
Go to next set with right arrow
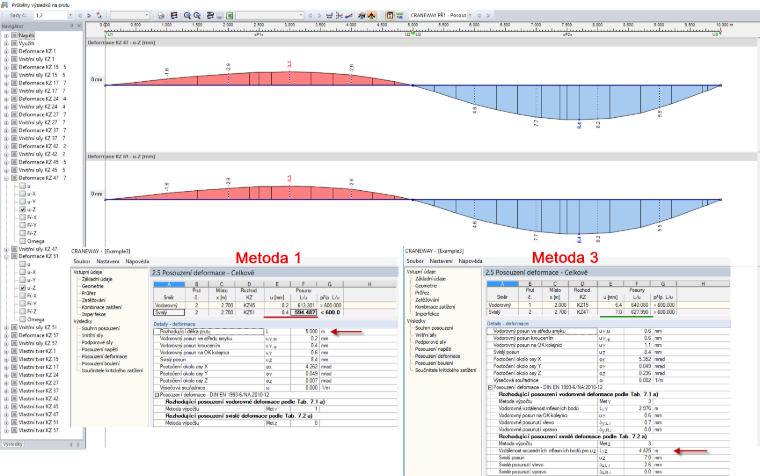tap(89, 16)
